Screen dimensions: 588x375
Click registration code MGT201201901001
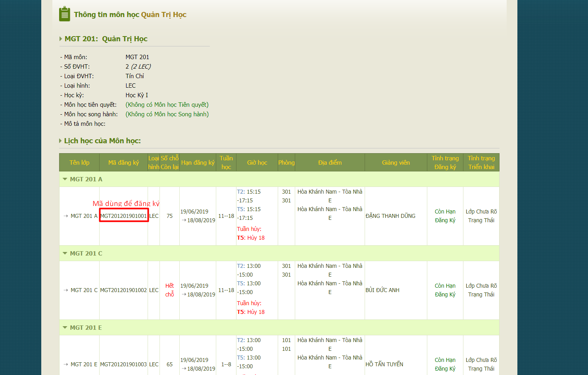click(x=123, y=216)
